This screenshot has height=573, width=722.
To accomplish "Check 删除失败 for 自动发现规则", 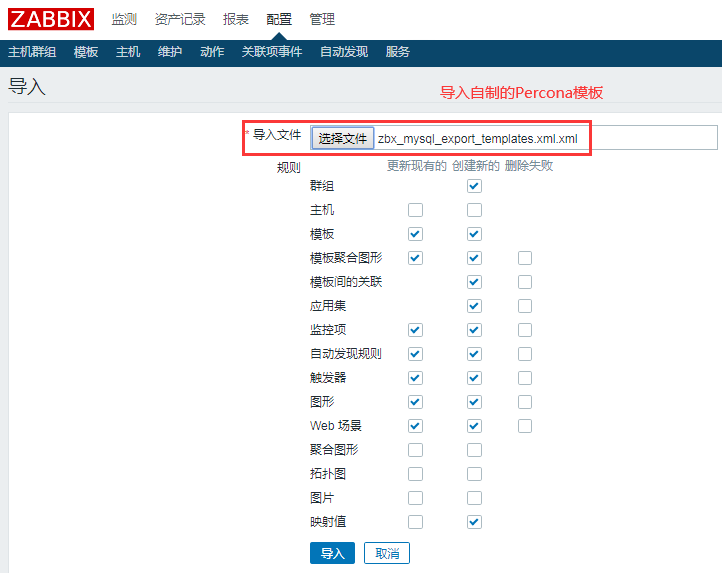I will pos(525,354).
